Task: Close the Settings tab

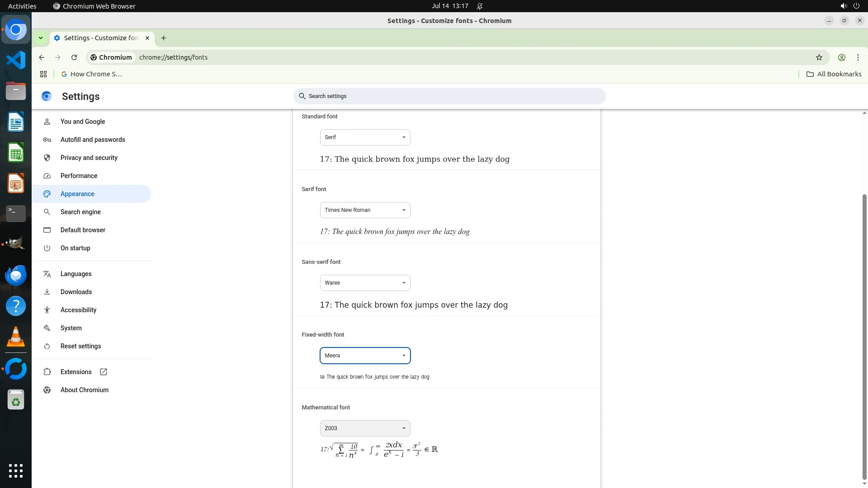Action: [147, 38]
